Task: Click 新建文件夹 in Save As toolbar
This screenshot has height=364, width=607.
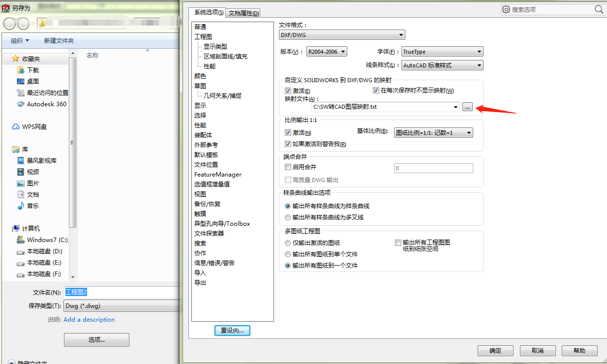Action: pyautogui.click(x=59, y=40)
